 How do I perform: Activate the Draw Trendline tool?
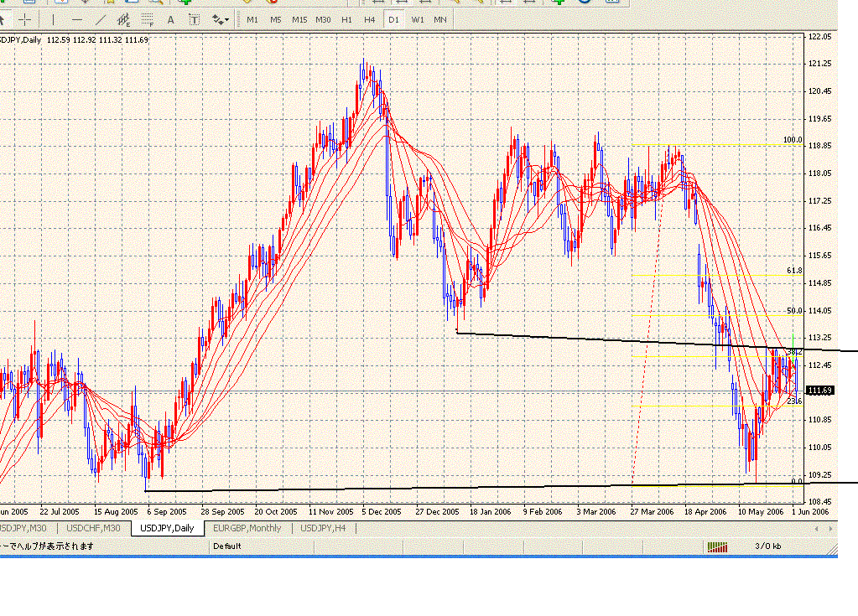[x=101, y=19]
